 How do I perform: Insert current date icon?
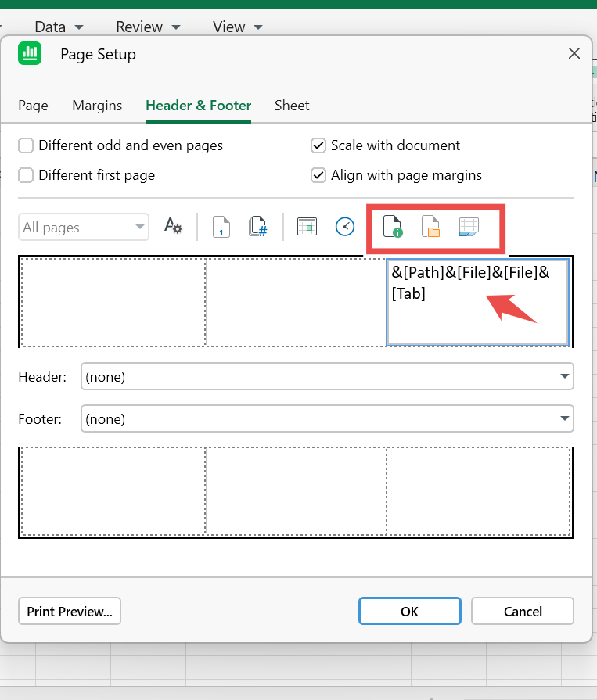click(x=307, y=226)
